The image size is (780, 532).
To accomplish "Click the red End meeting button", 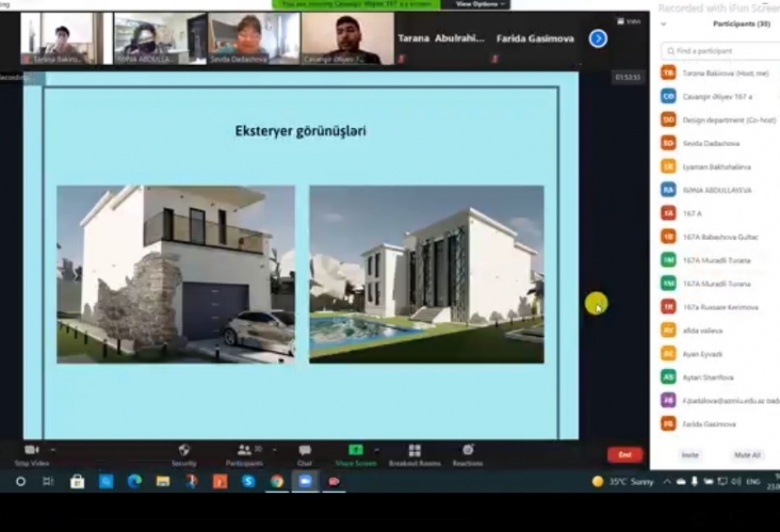I will click(625, 454).
